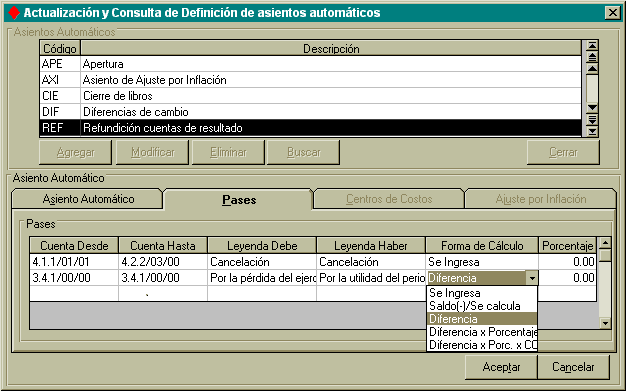Viewport: 626px width, 391px height.
Task: Click the Porcentaje column header
Action: 567,246
